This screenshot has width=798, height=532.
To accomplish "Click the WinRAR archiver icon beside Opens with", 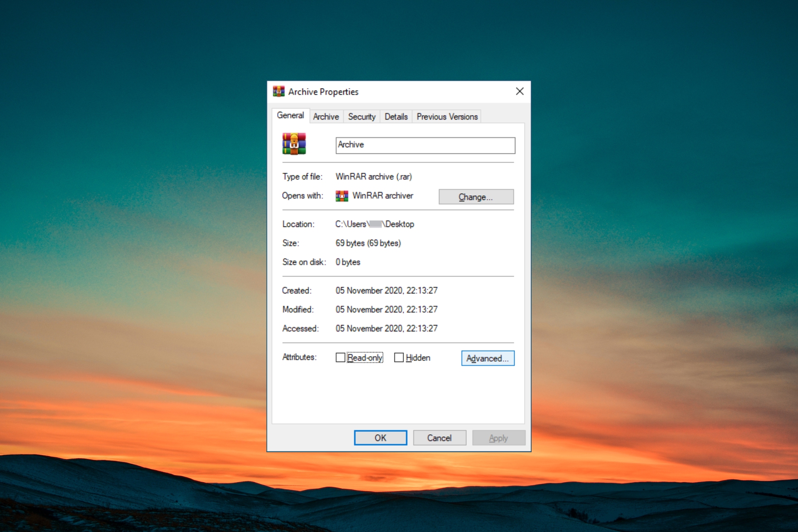I will tap(342, 196).
